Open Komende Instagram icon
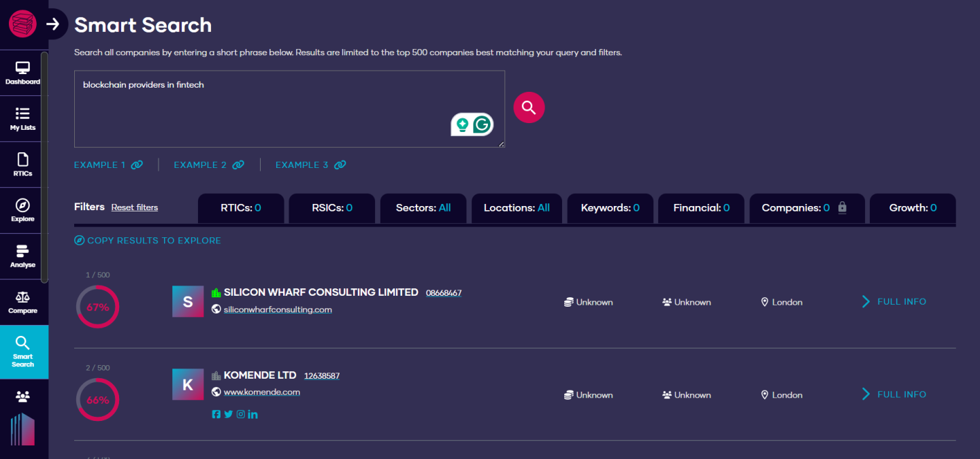This screenshot has height=459, width=980. click(x=240, y=414)
